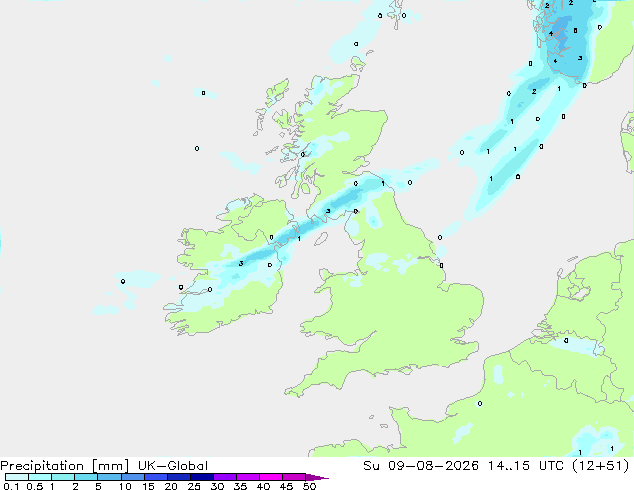Click the 0.1–0.5 mm legend color swatch
Viewport: 634px width, 490px height.
click(17, 477)
